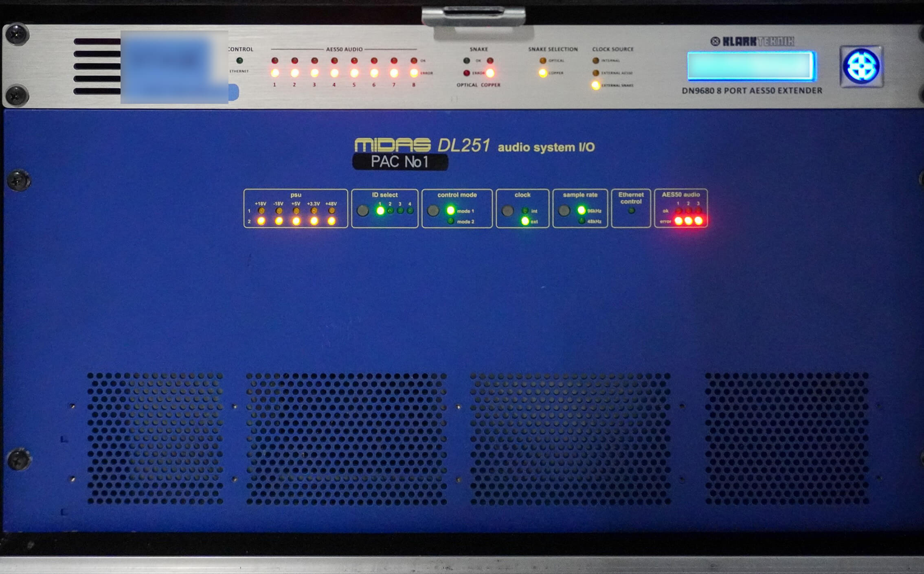Tap DL251 AES50 audio error LED 1
The image size is (924, 574).
pos(678,221)
